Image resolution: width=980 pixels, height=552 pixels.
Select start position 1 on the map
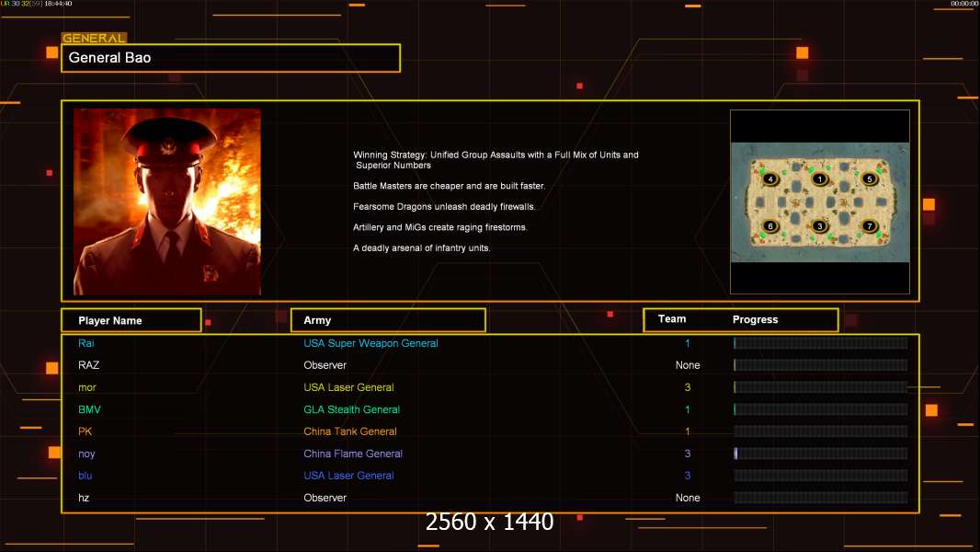[x=819, y=178]
